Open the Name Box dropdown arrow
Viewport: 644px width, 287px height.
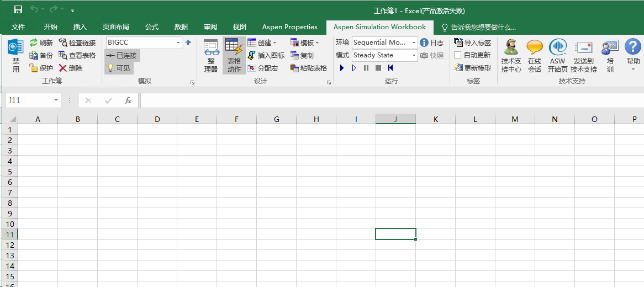56,100
